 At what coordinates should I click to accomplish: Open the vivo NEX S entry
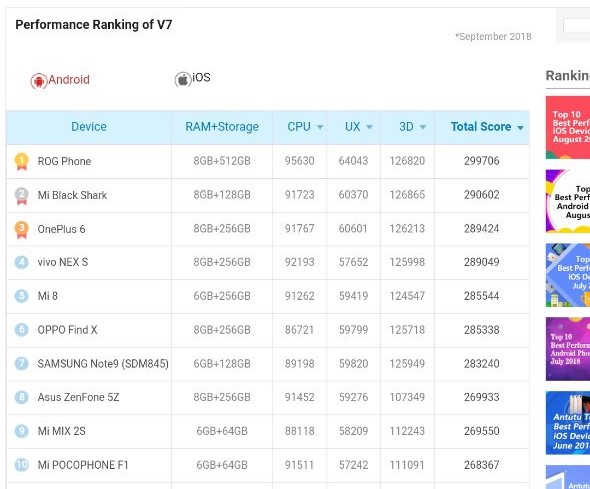point(63,262)
